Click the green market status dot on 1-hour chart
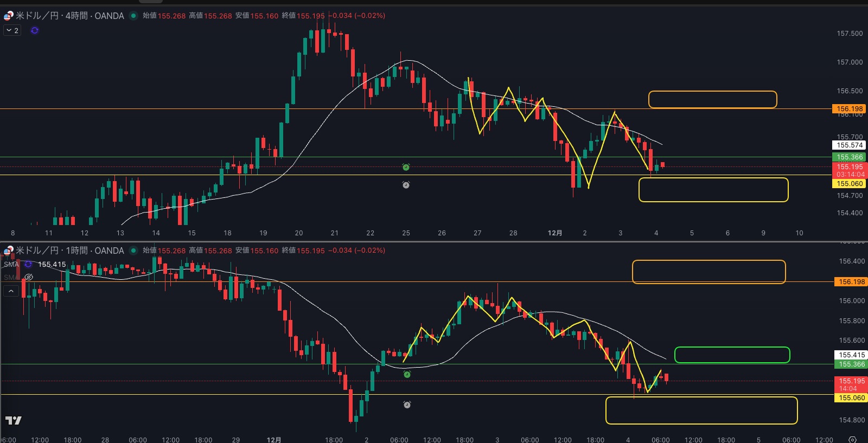The width and height of the screenshot is (868, 443). tap(133, 251)
